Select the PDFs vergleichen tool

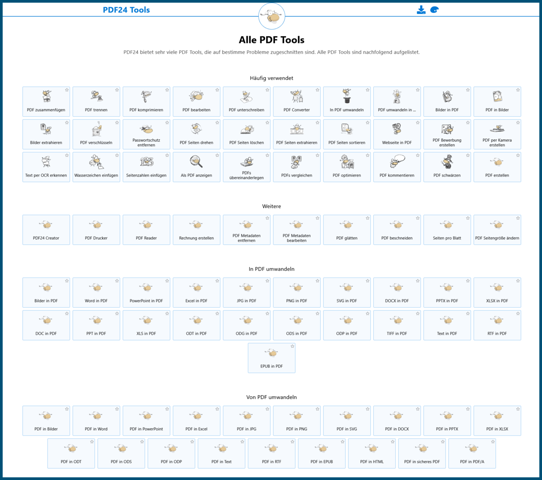tap(297, 167)
